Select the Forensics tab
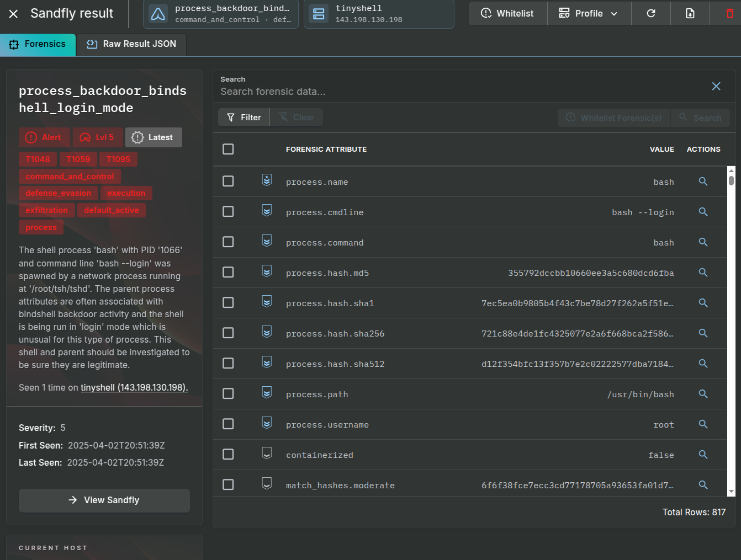741x560 pixels. coord(38,44)
